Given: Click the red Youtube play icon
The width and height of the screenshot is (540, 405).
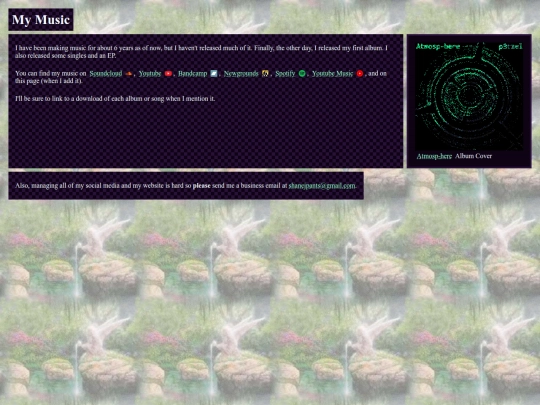Looking at the screenshot, I should point(168,73).
